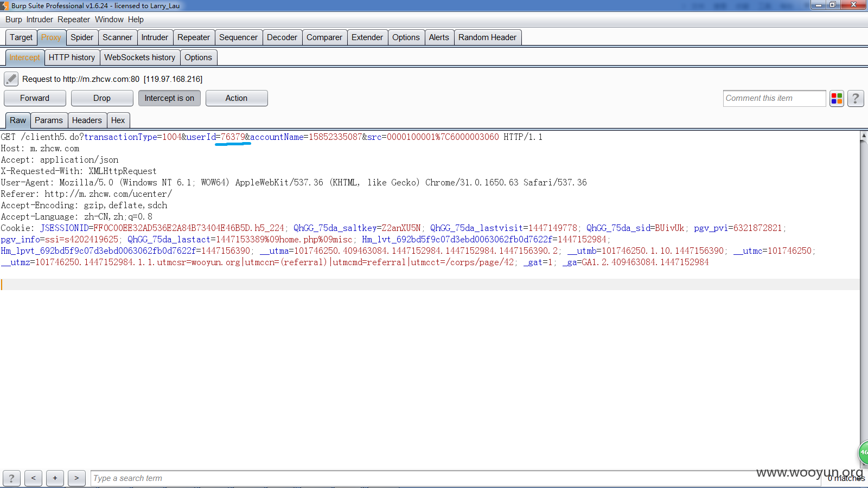Click the plus search options button
Screen dimensions: 868x488
[x=55, y=478]
